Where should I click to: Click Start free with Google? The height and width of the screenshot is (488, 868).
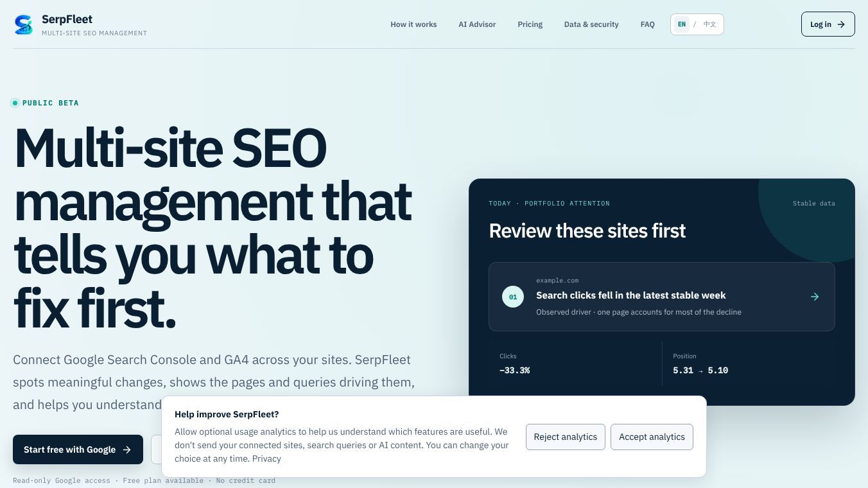[x=78, y=449]
